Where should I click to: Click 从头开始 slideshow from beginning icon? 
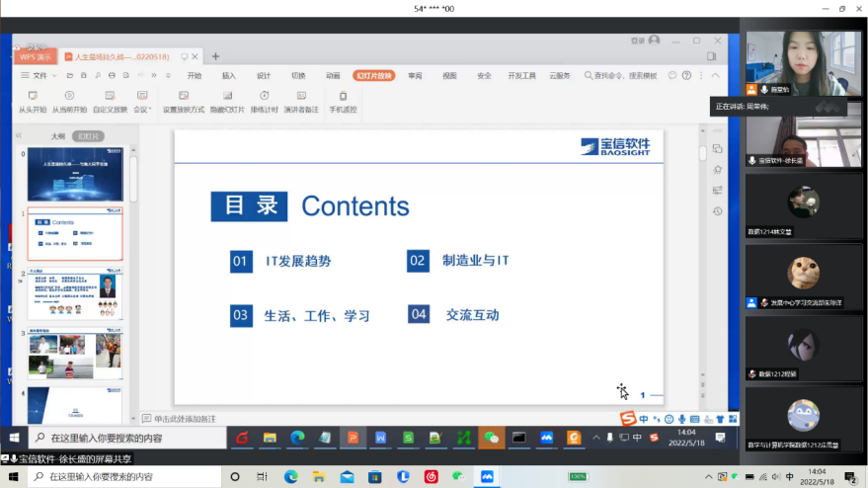(x=33, y=96)
